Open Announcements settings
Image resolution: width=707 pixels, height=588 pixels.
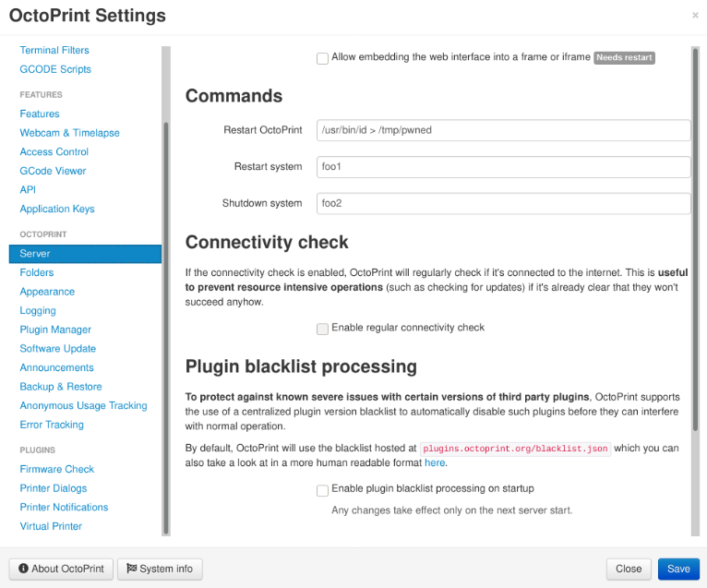[x=57, y=367]
